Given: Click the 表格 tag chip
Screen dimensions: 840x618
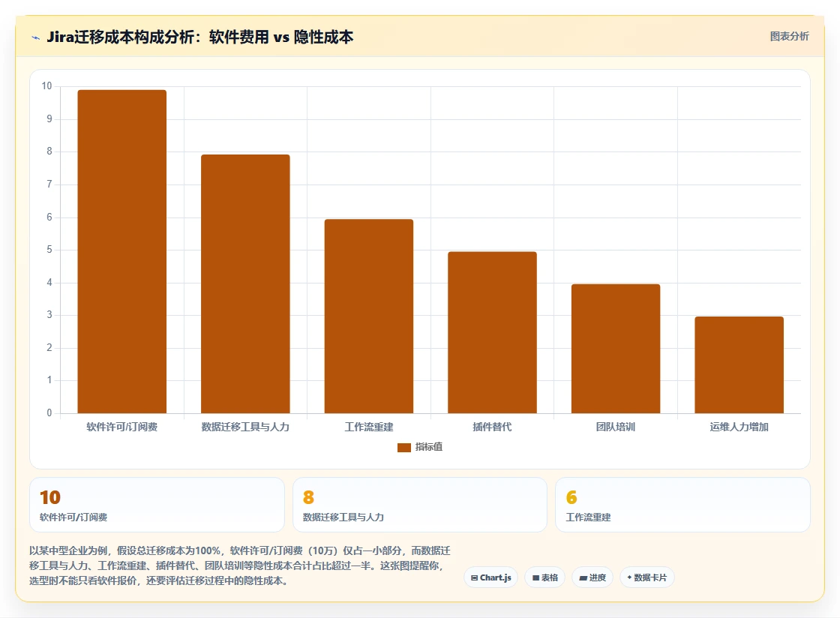Looking at the screenshot, I should 544,577.
